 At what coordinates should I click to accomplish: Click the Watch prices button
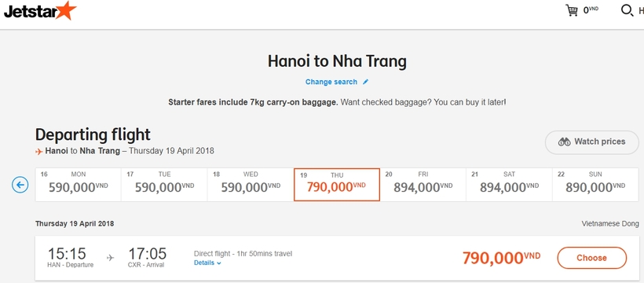592,142
